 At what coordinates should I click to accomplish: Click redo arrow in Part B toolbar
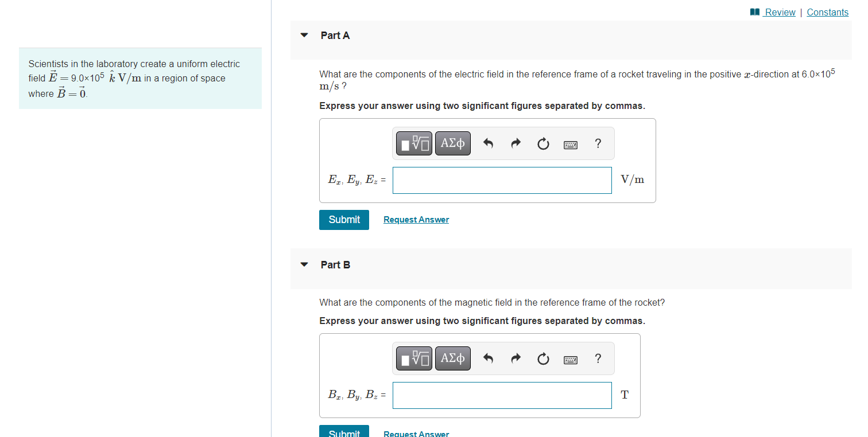pyautogui.click(x=516, y=358)
